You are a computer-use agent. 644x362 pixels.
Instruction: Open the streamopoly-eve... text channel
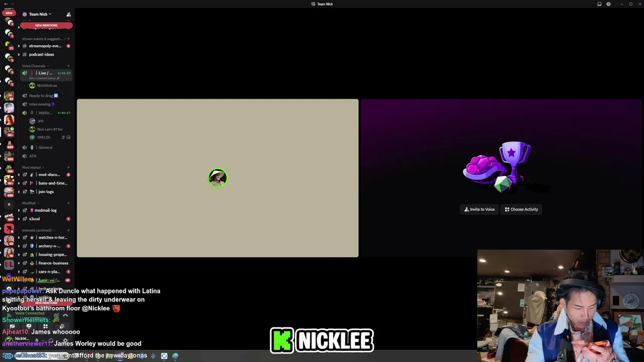pyautogui.click(x=45, y=46)
